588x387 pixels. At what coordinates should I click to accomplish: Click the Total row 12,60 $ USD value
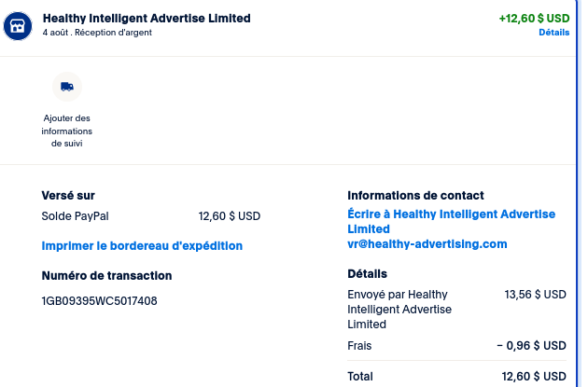(x=534, y=376)
